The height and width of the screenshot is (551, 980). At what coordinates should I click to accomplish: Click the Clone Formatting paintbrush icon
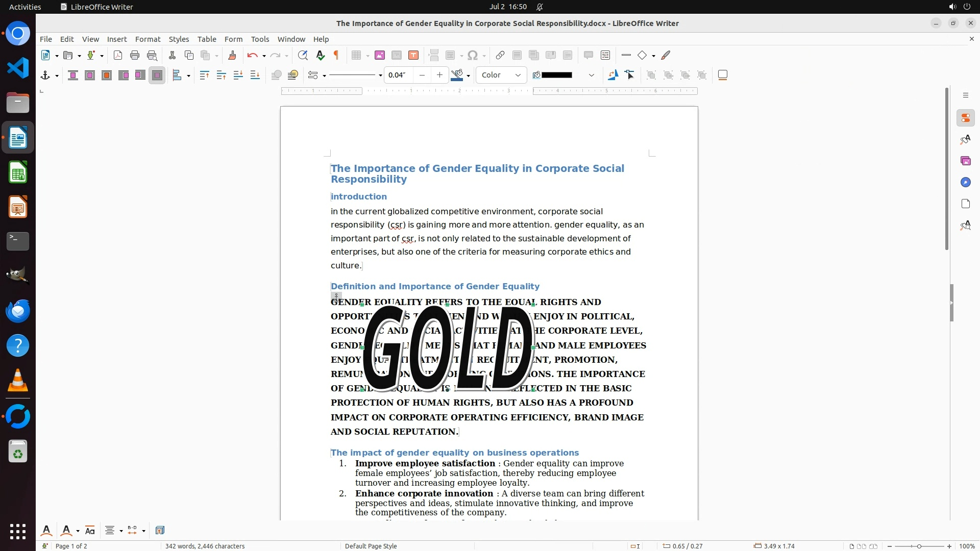pos(232,56)
